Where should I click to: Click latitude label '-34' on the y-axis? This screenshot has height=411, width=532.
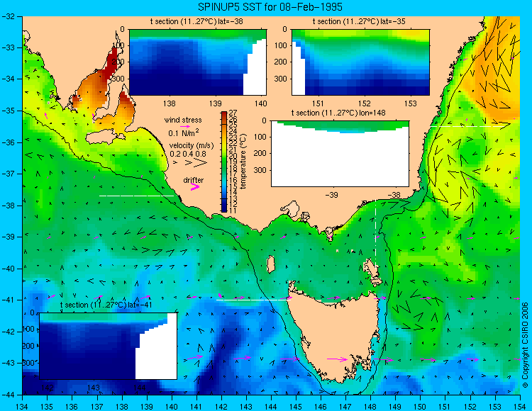(x=8, y=79)
